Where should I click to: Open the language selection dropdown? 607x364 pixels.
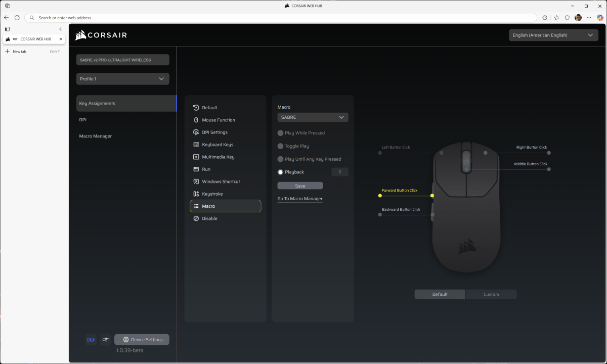click(553, 35)
